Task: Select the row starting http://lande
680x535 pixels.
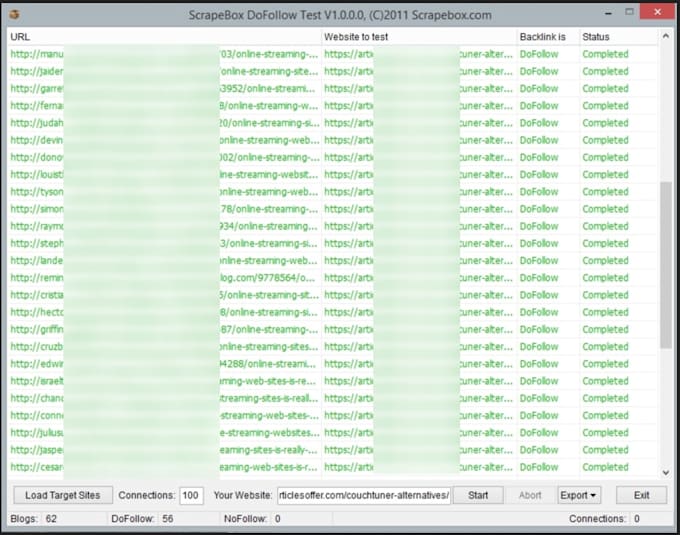Action: click(333, 261)
